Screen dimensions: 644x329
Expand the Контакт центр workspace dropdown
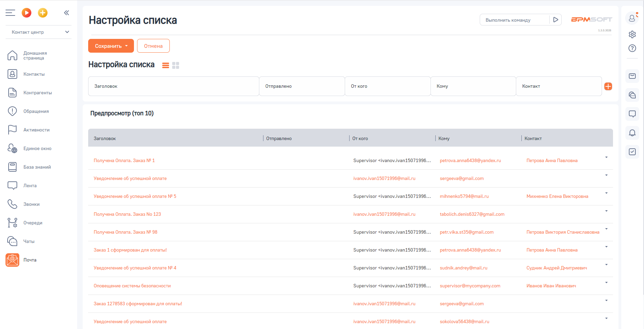click(x=67, y=32)
